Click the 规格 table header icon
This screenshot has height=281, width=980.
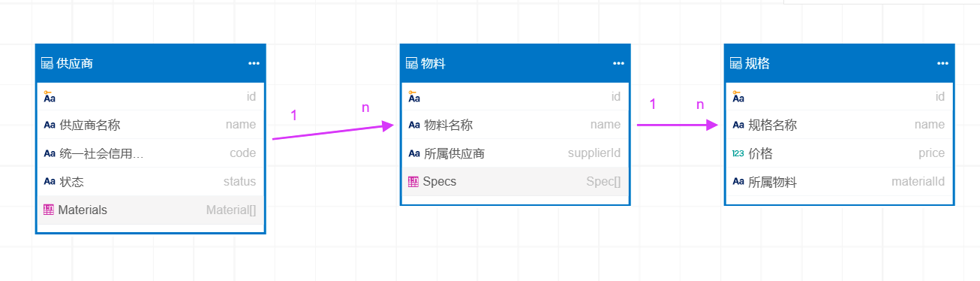click(735, 64)
